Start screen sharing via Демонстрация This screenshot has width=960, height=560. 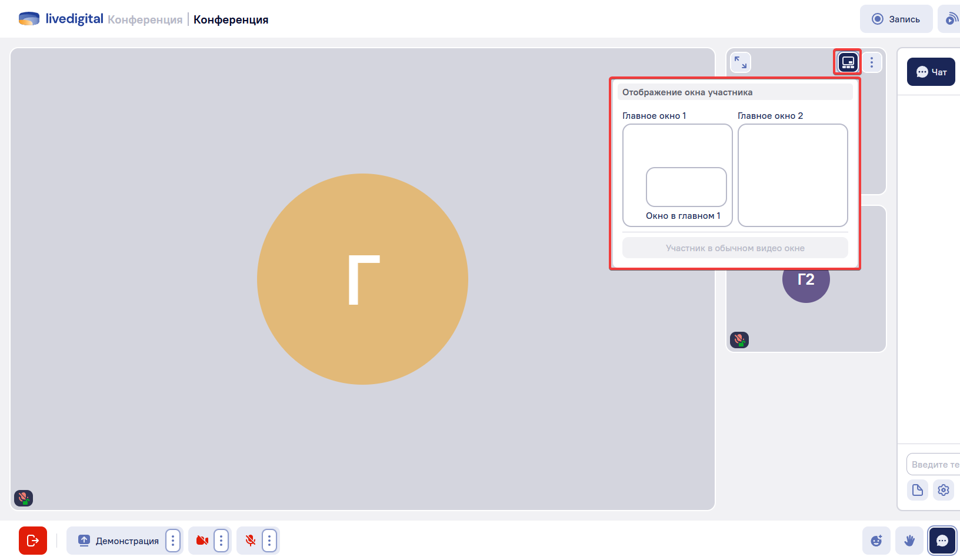(x=118, y=541)
